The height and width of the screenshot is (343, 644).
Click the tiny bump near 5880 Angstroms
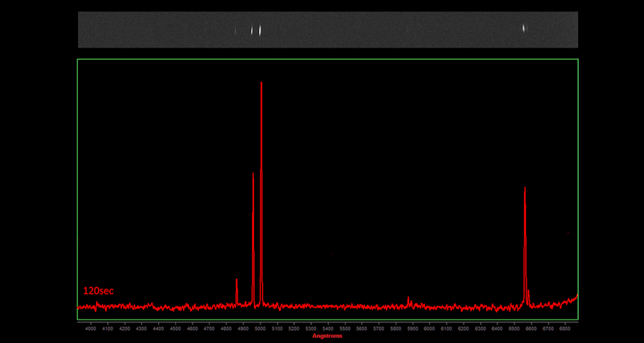(x=409, y=300)
